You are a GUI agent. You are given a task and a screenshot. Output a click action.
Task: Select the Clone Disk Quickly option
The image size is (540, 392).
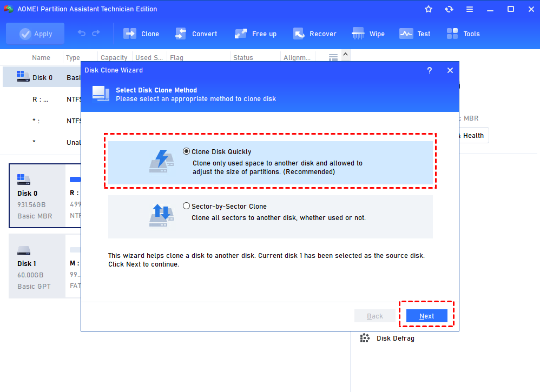pos(186,151)
